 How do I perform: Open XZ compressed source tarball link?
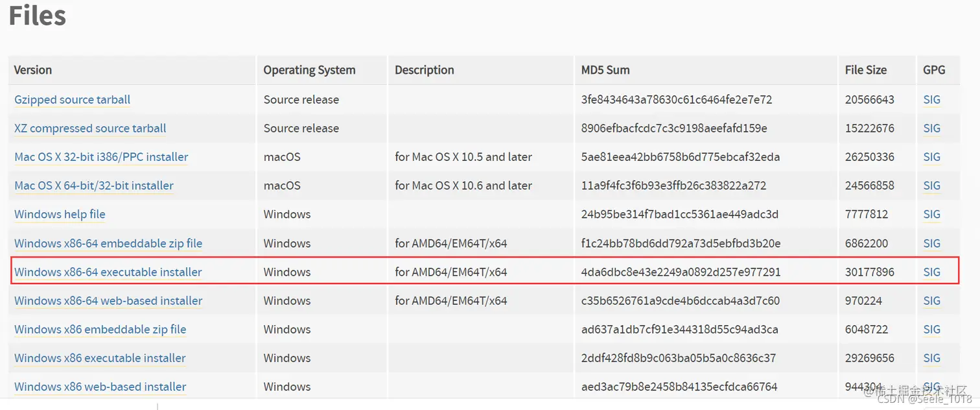(90, 128)
